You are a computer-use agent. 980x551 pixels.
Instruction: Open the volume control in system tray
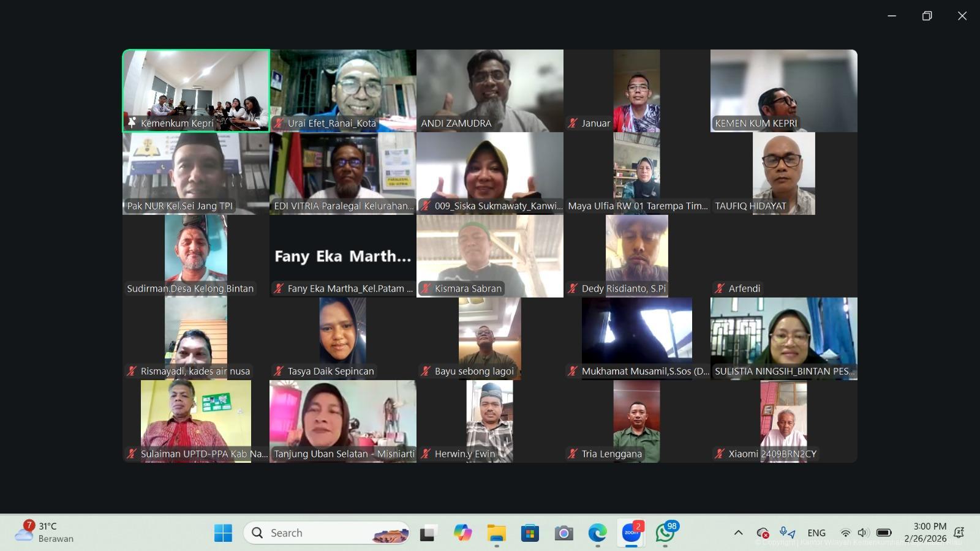pyautogui.click(x=864, y=533)
